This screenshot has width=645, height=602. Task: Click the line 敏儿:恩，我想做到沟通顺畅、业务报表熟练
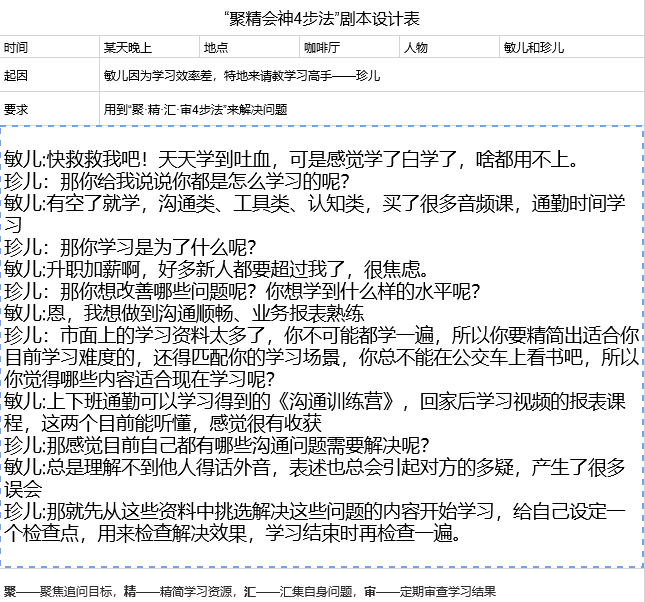point(184,313)
